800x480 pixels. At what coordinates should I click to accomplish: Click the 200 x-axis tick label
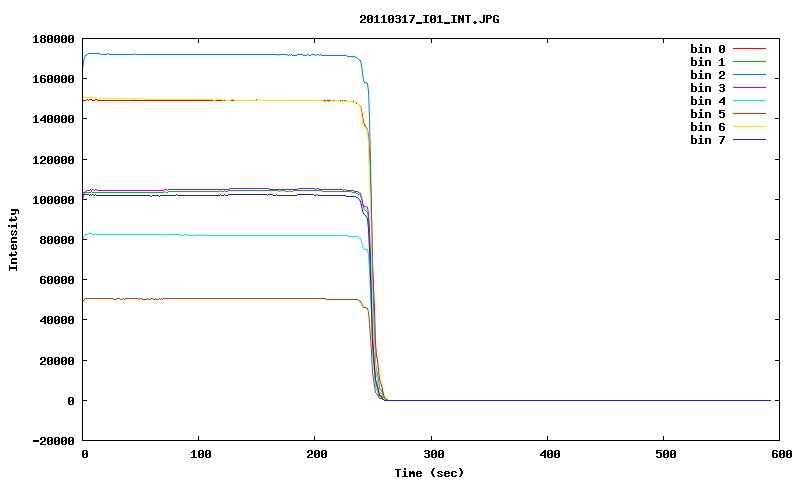(x=317, y=454)
